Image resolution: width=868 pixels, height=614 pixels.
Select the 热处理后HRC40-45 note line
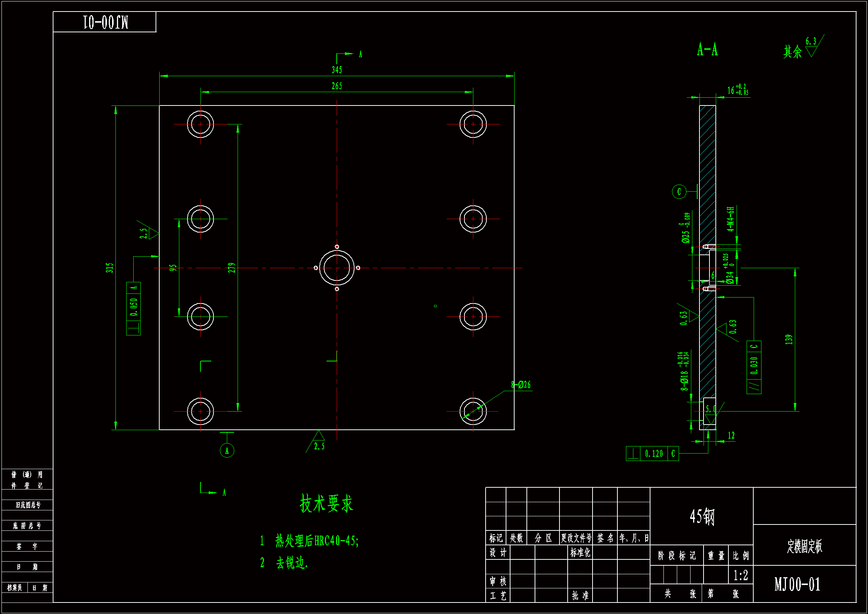point(316,541)
